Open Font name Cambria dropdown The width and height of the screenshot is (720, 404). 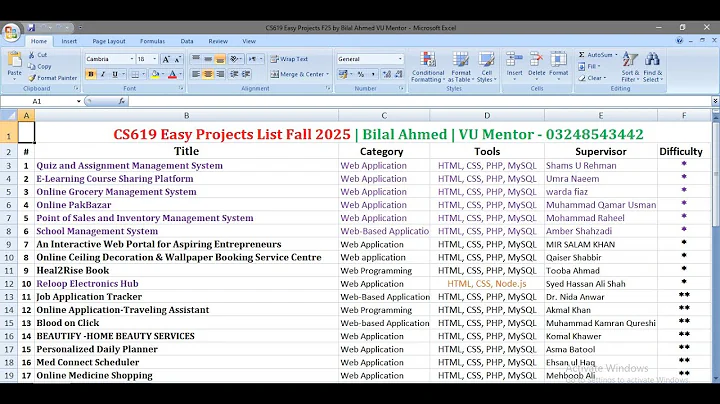[x=132, y=59]
